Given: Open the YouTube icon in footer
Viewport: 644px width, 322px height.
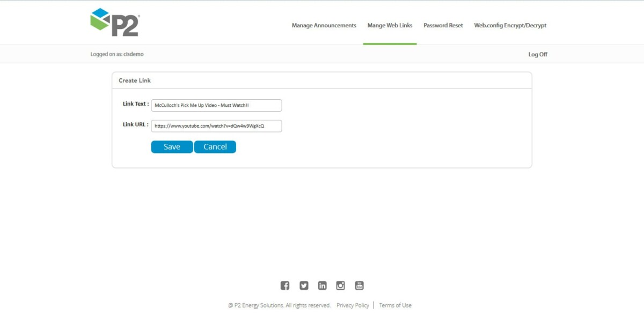Looking at the screenshot, I should (x=359, y=286).
